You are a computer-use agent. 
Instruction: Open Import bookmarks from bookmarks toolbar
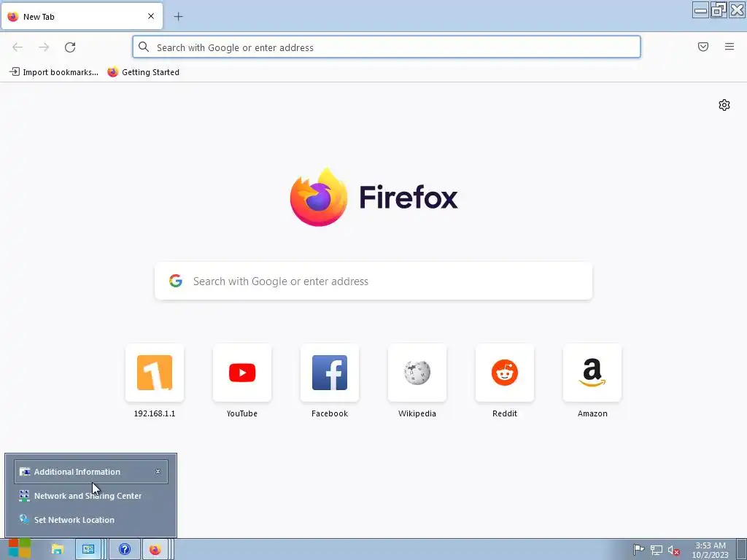pyautogui.click(x=54, y=72)
